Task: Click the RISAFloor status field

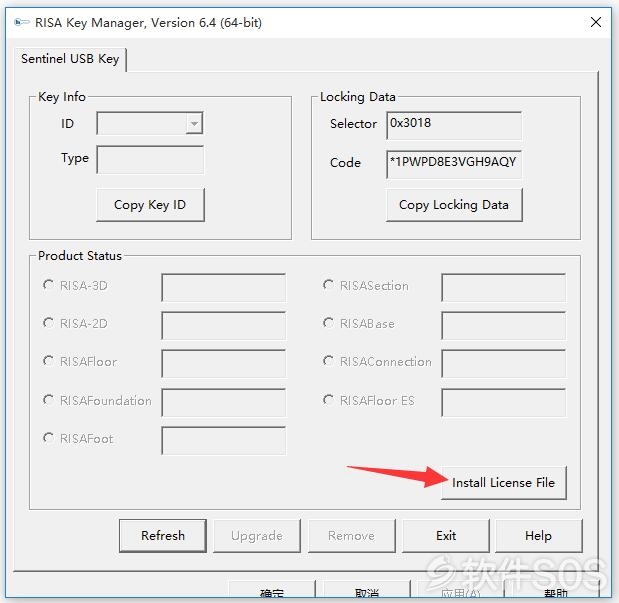Action: tap(223, 363)
